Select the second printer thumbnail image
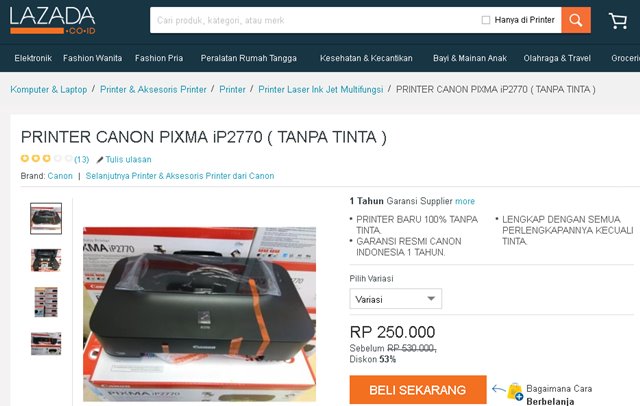This screenshot has height=406, width=640. pos(46,260)
